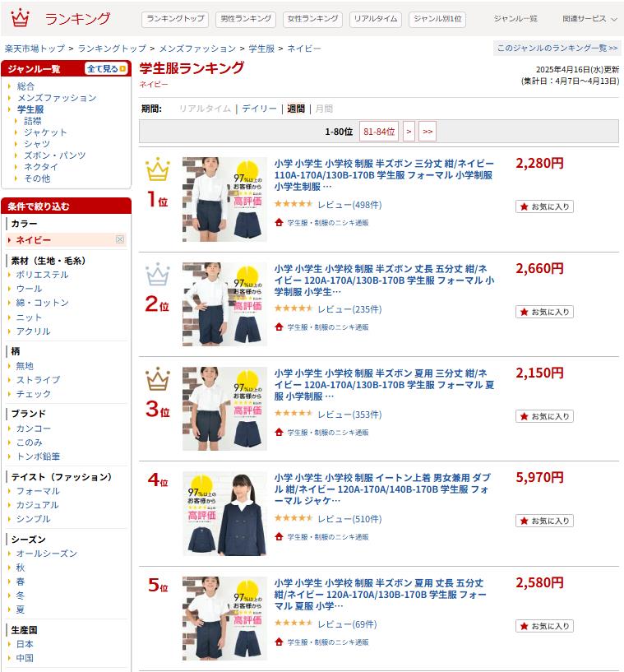
Task: Open the 全て見る genre list button
Action: [x=106, y=68]
